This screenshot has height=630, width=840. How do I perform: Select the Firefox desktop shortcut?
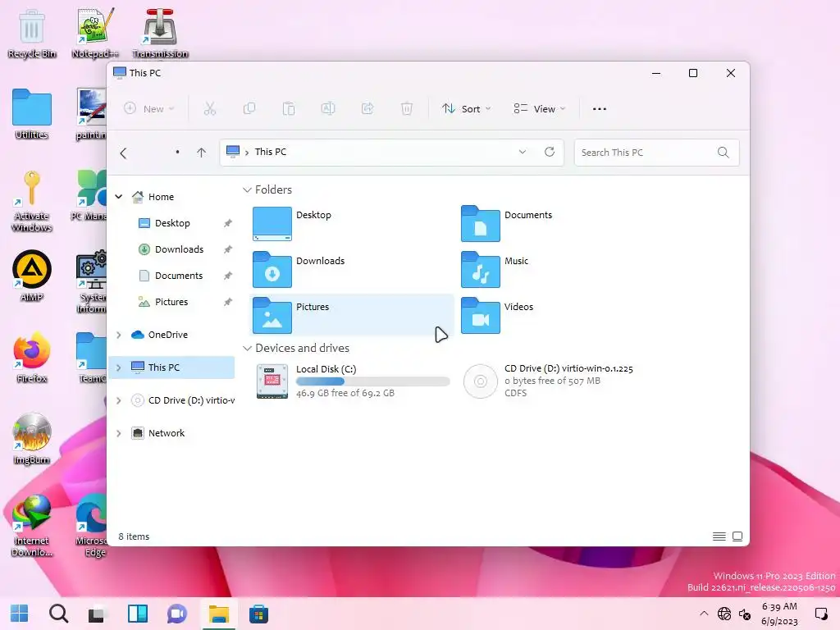[x=32, y=358]
